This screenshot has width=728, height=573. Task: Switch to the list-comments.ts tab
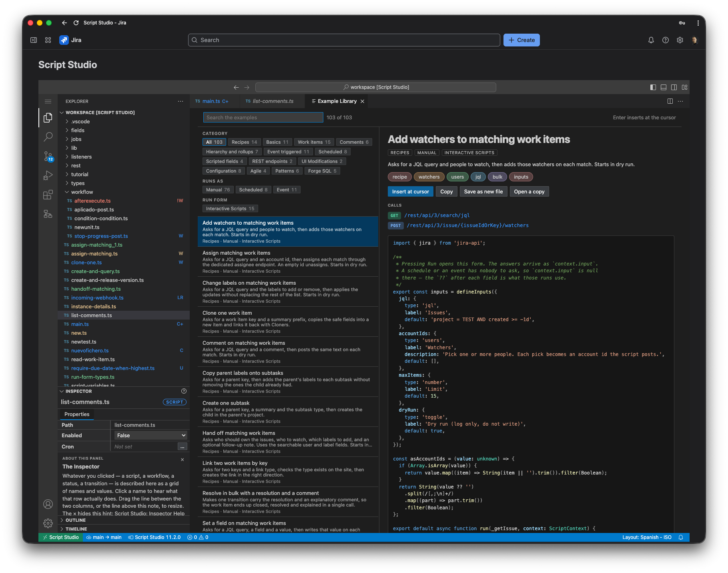[x=272, y=101]
